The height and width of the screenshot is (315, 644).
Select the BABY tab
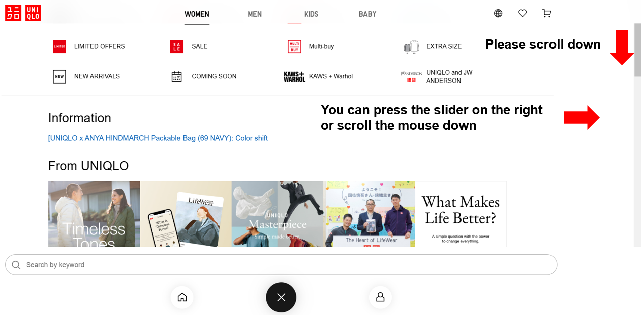tap(367, 14)
